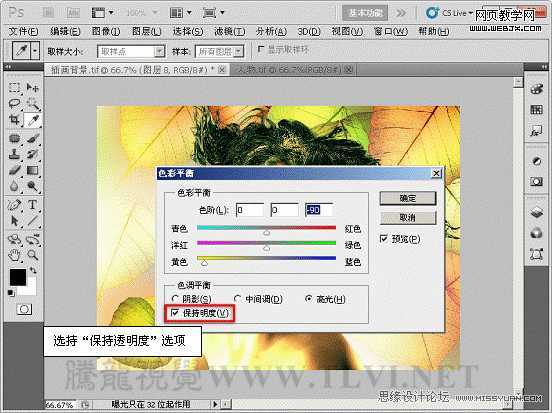Select the Pen tool

pyautogui.click(x=14, y=205)
